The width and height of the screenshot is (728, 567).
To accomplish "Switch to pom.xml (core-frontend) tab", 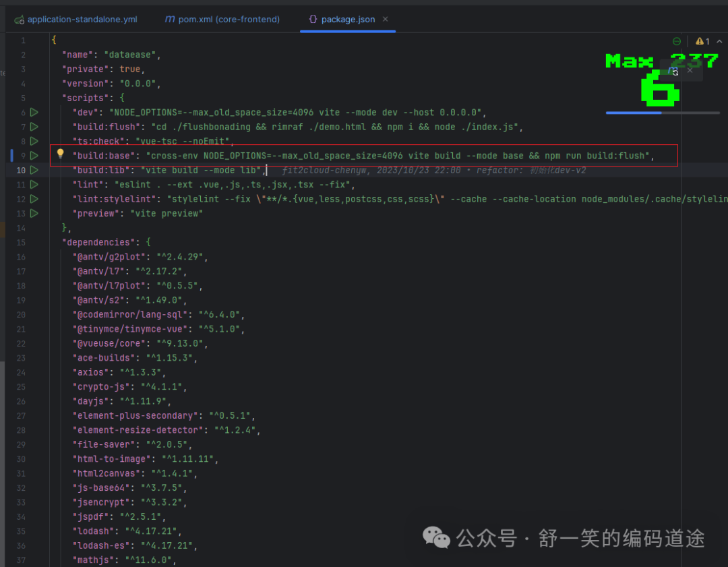I will tap(222, 20).
